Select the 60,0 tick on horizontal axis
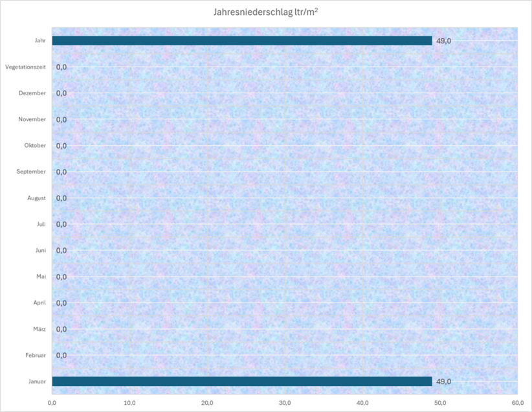Image resolution: width=532 pixels, height=412 pixels. point(516,402)
